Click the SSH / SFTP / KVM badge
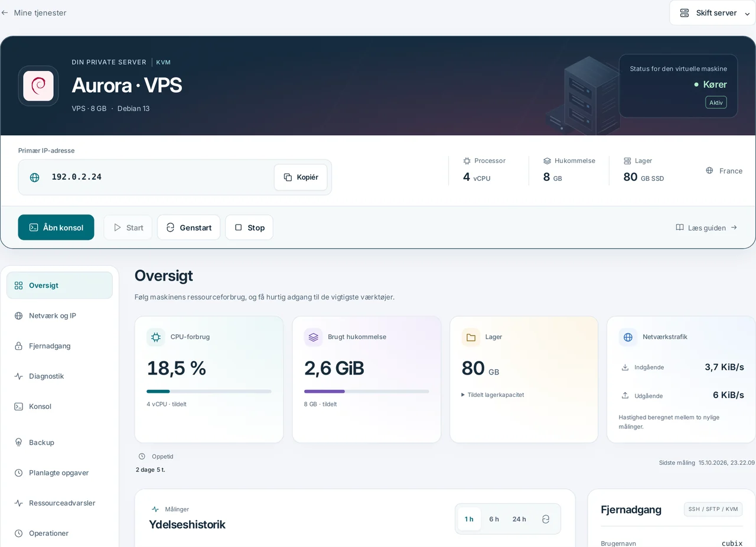 pos(713,509)
